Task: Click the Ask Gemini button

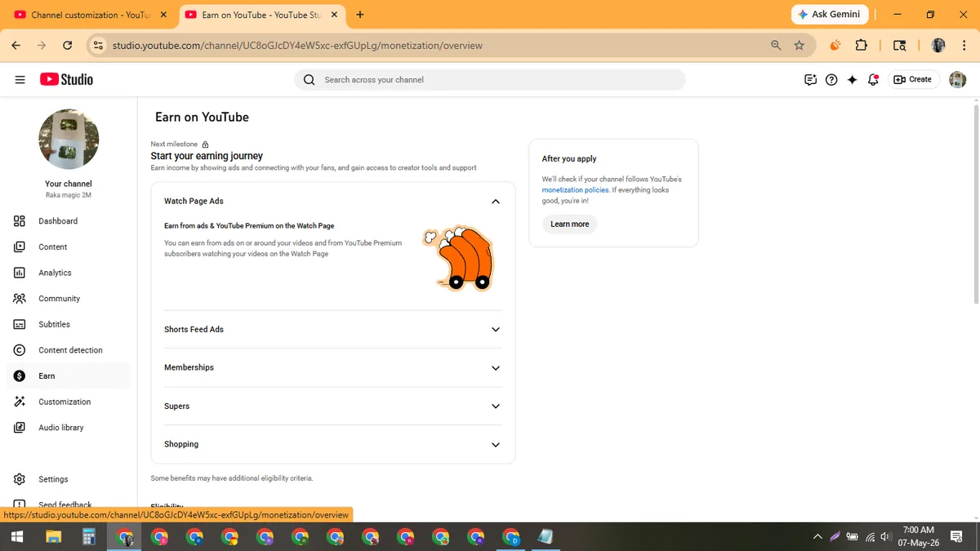Action: (x=830, y=15)
